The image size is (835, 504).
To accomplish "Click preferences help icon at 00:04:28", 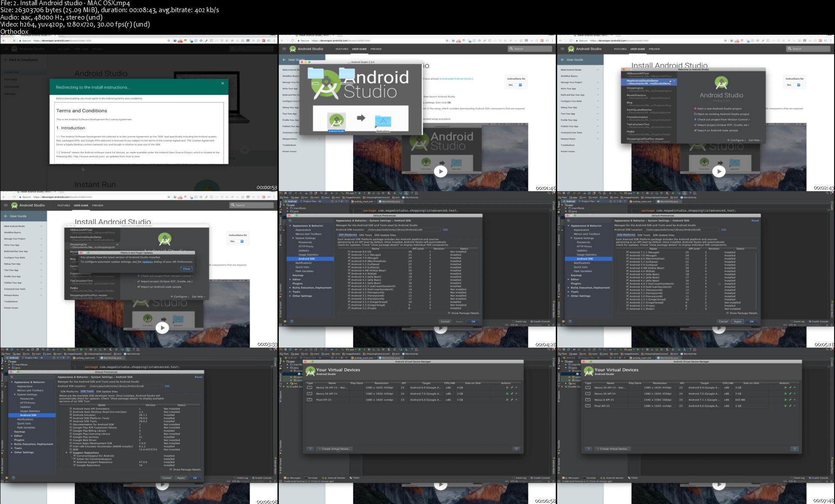I will (x=291, y=322).
